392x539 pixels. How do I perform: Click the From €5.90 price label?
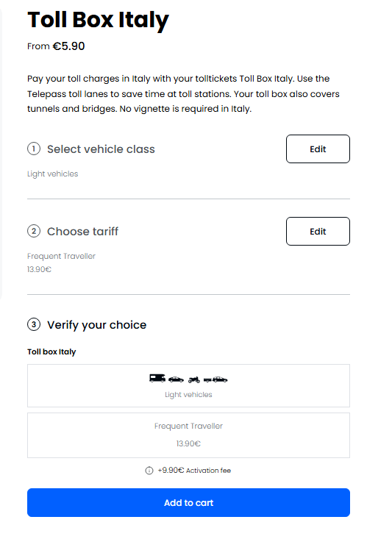click(x=56, y=46)
